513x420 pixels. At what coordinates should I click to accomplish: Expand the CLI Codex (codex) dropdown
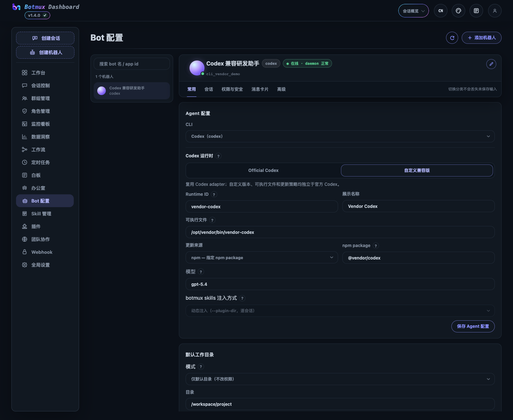tap(340, 136)
